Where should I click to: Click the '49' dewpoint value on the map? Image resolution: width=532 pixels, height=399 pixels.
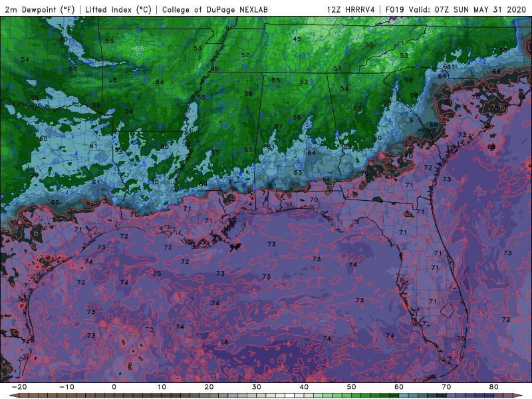coord(297,39)
